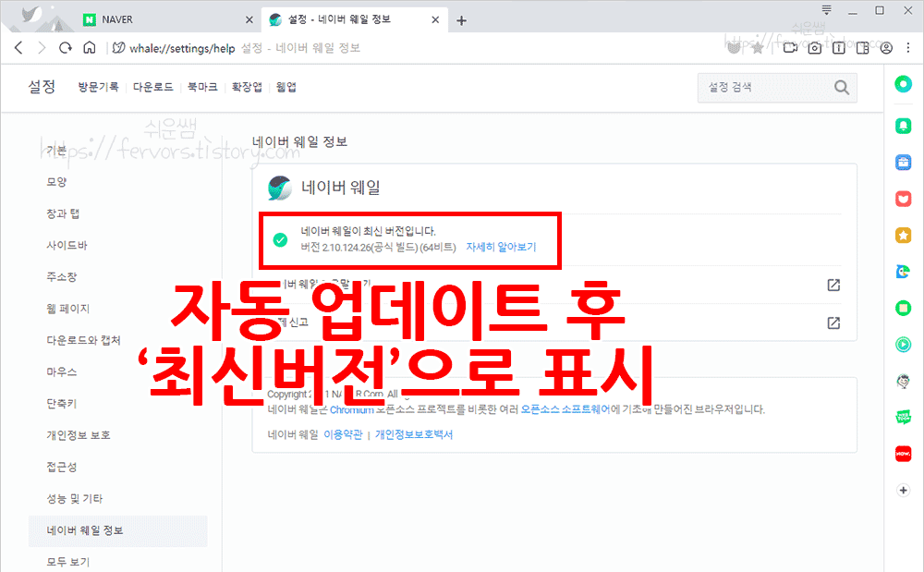
Task: Click the 설정 heading
Action: click(x=42, y=87)
